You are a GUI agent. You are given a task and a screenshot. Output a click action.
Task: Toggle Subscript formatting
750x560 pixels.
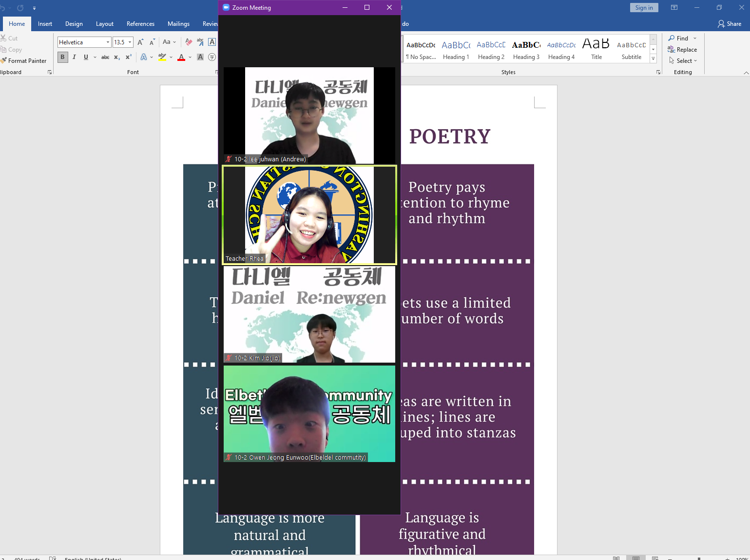click(117, 57)
